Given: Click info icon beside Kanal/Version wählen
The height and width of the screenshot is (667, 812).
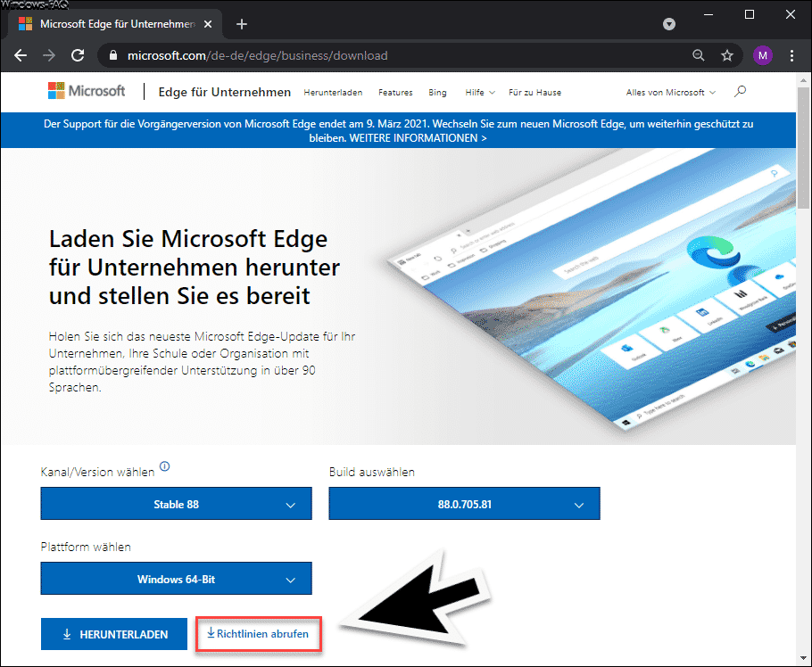Looking at the screenshot, I should pyautogui.click(x=165, y=466).
